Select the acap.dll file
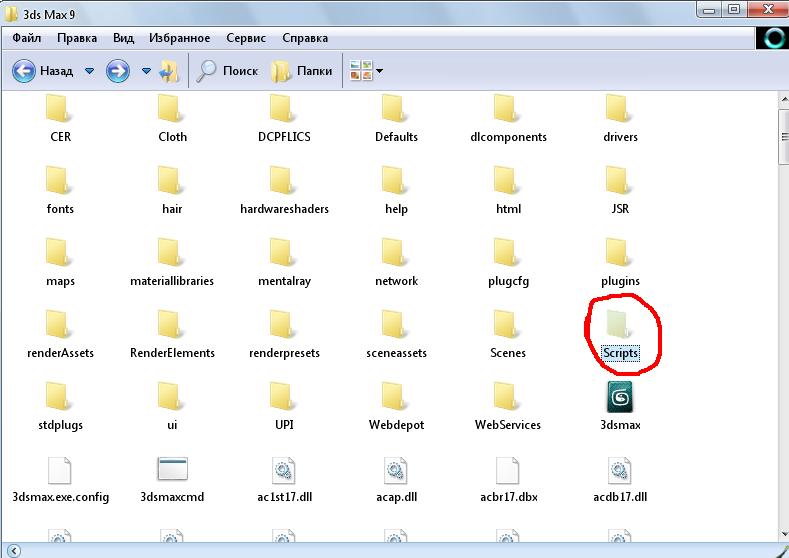 point(396,480)
